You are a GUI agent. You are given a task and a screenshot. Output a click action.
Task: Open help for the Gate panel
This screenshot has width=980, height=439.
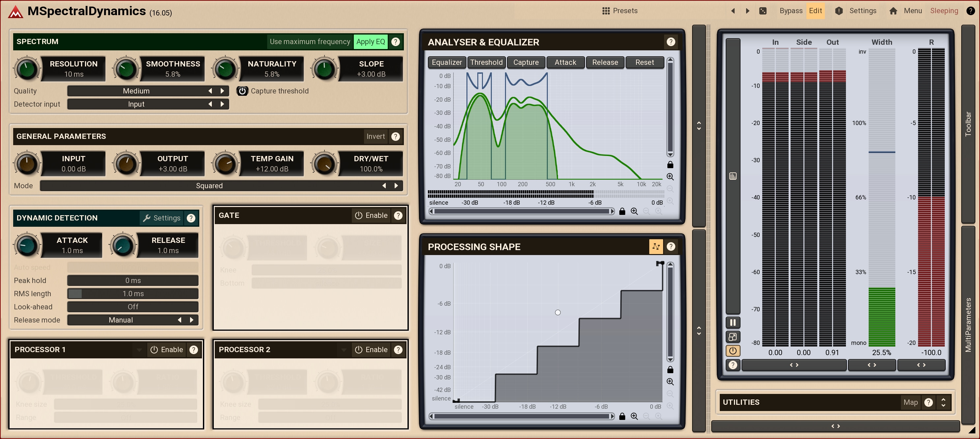[x=398, y=216]
